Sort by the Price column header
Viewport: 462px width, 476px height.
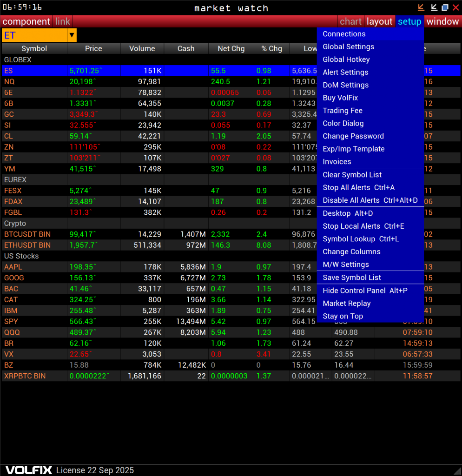point(93,48)
